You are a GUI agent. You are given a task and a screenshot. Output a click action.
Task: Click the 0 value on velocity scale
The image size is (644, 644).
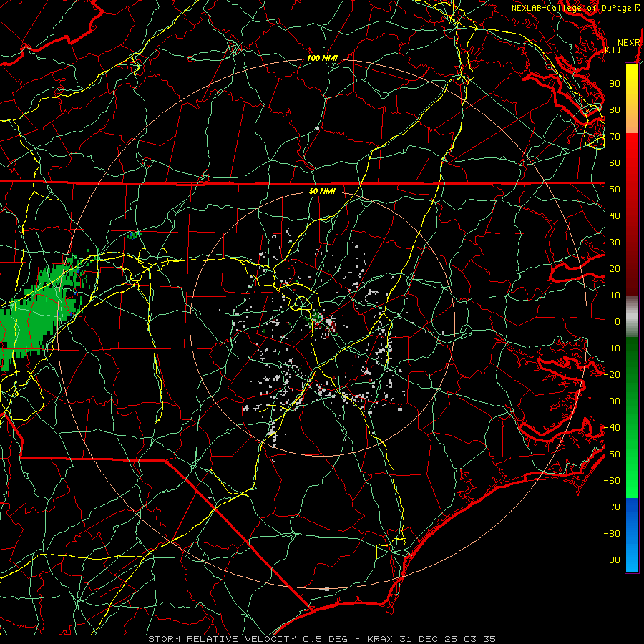[618, 322]
